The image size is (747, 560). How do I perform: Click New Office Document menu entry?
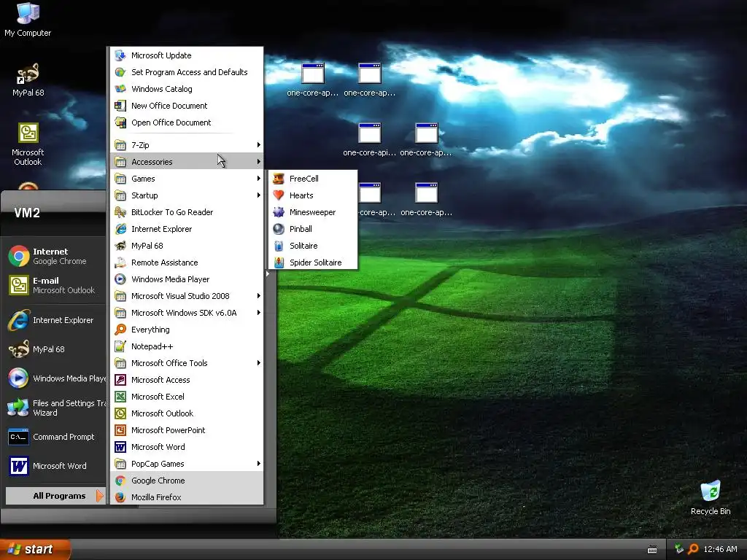(187, 106)
